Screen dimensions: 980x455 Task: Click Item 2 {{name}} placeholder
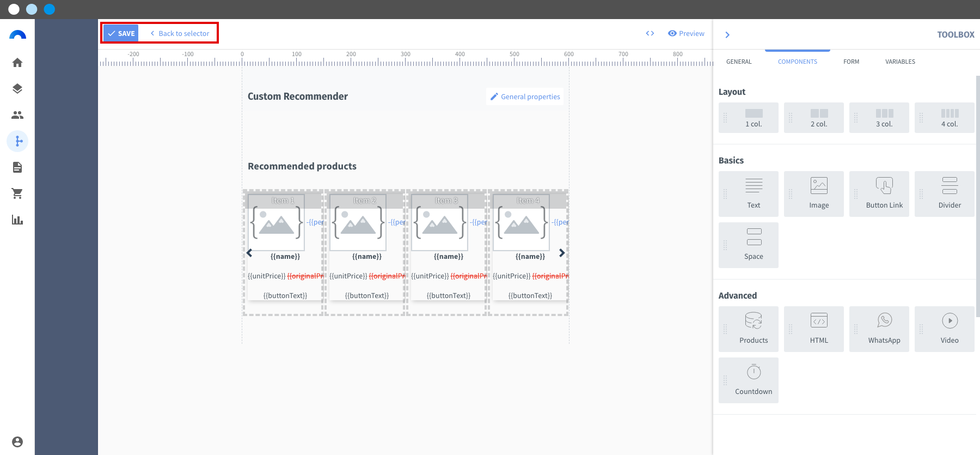[x=367, y=256]
